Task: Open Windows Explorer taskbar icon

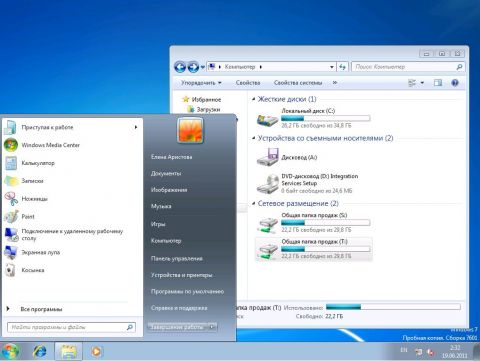Action: pos(68,352)
